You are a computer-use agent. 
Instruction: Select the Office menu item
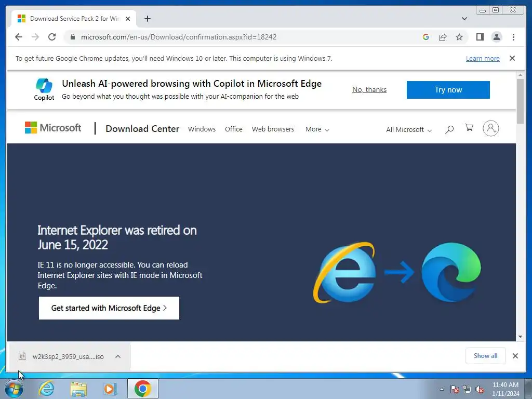[233, 129]
